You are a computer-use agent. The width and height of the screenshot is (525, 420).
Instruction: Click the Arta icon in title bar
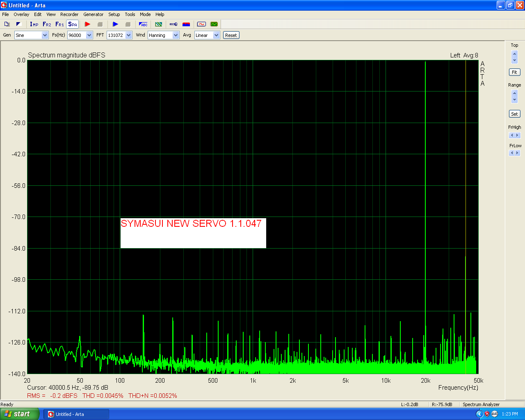point(4,5)
